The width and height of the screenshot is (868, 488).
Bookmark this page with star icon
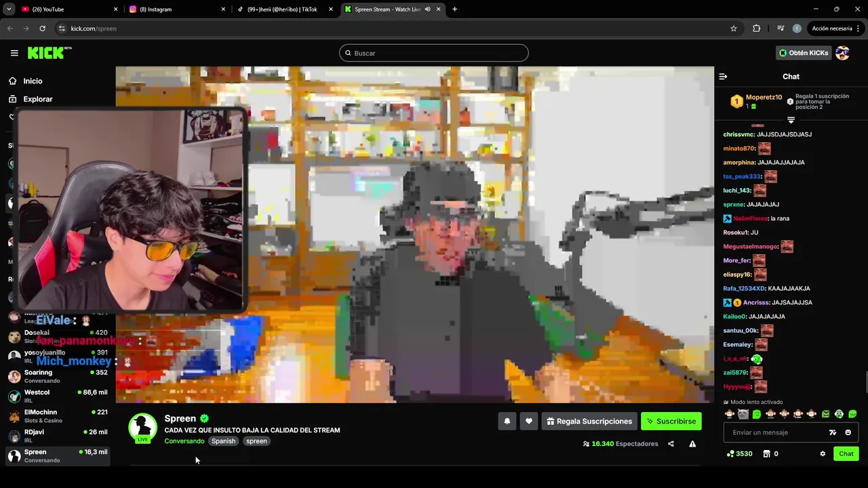(x=734, y=28)
